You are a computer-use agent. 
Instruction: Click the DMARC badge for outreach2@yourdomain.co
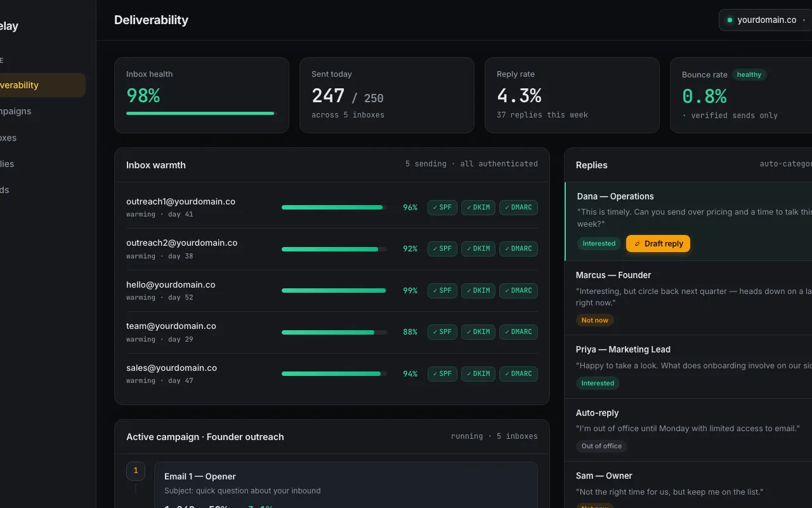(518, 249)
